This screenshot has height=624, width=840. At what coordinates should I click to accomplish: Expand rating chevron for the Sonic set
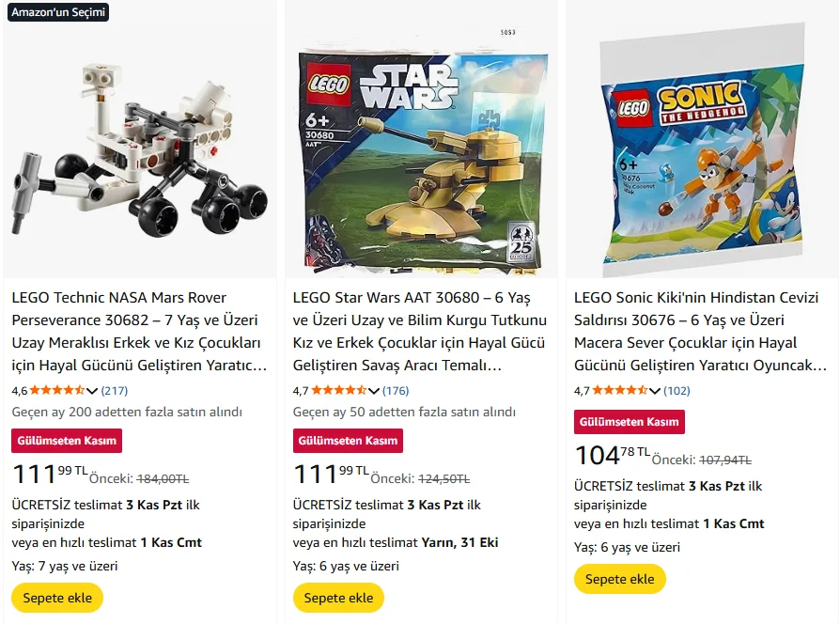655,391
